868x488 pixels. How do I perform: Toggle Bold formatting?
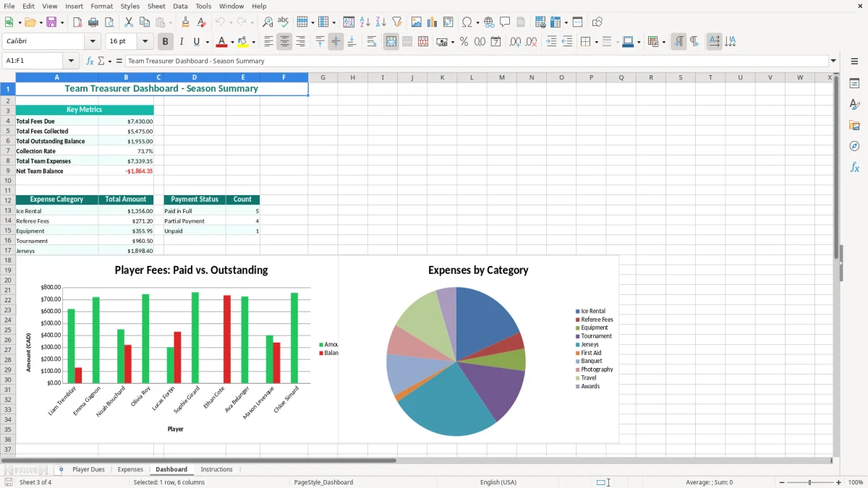[x=165, y=42]
